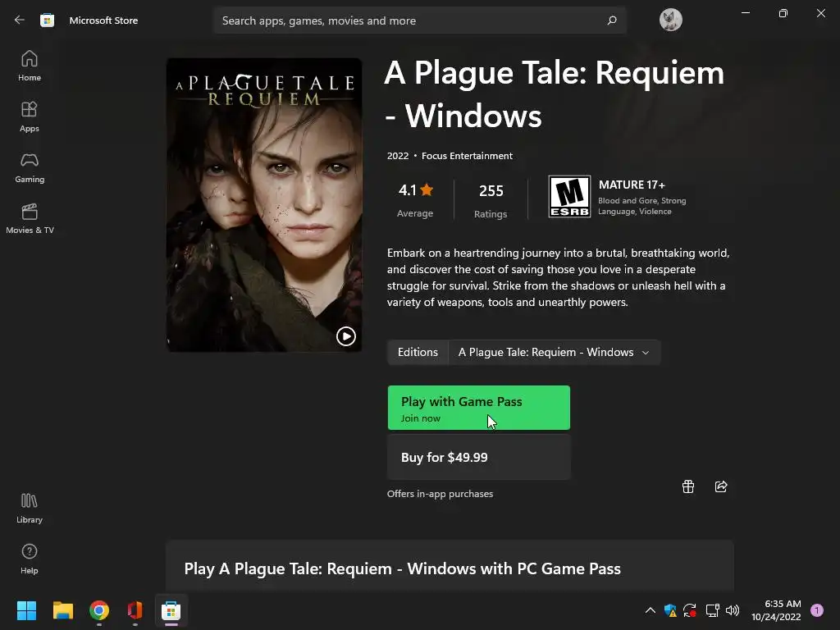Click 'Offers in-app purchases' text

tap(440, 494)
